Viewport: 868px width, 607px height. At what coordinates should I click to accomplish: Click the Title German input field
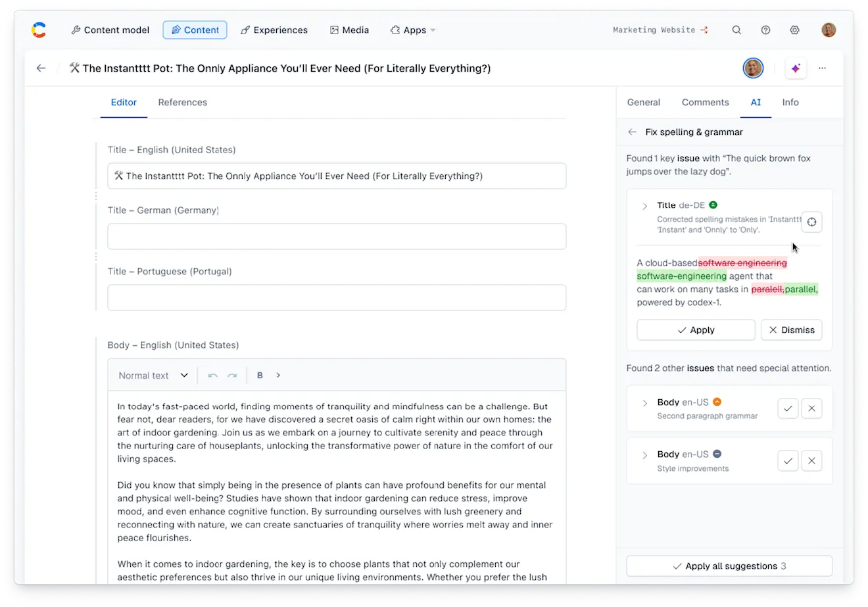point(337,237)
